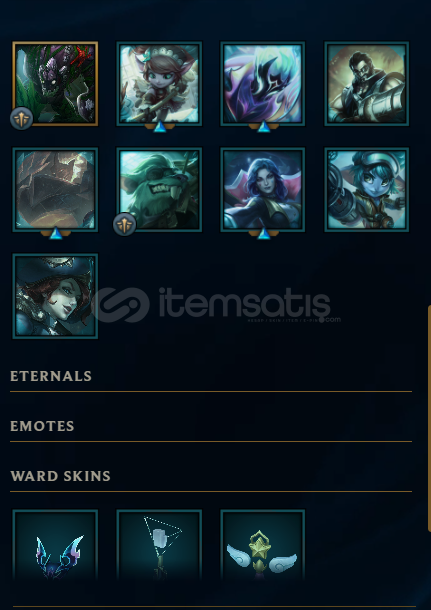The height and width of the screenshot is (610, 431).
Task: Expand the Emotes section header
Action: (42, 426)
